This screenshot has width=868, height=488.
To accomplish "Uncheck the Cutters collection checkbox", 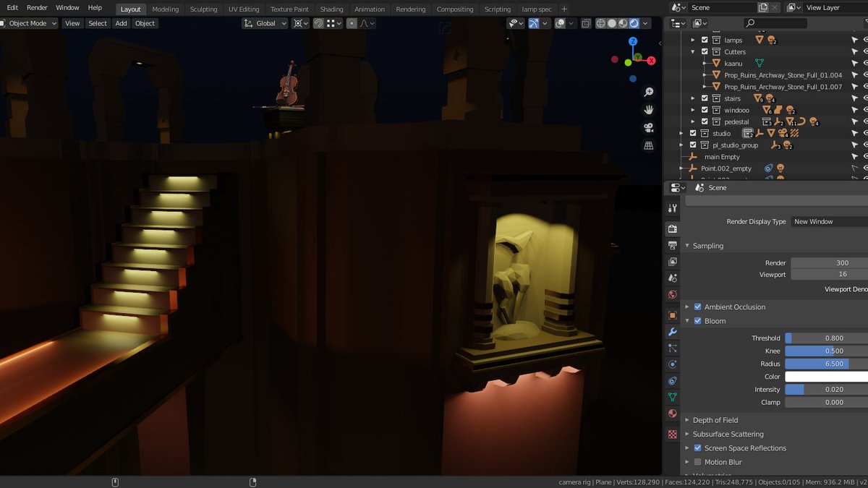I will point(705,51).
